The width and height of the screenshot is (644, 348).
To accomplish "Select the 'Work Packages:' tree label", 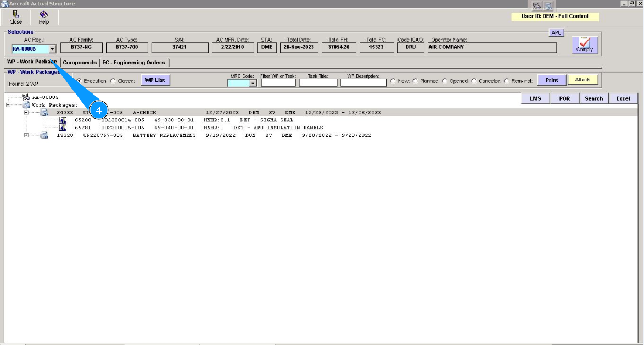I will click(54, 105).
